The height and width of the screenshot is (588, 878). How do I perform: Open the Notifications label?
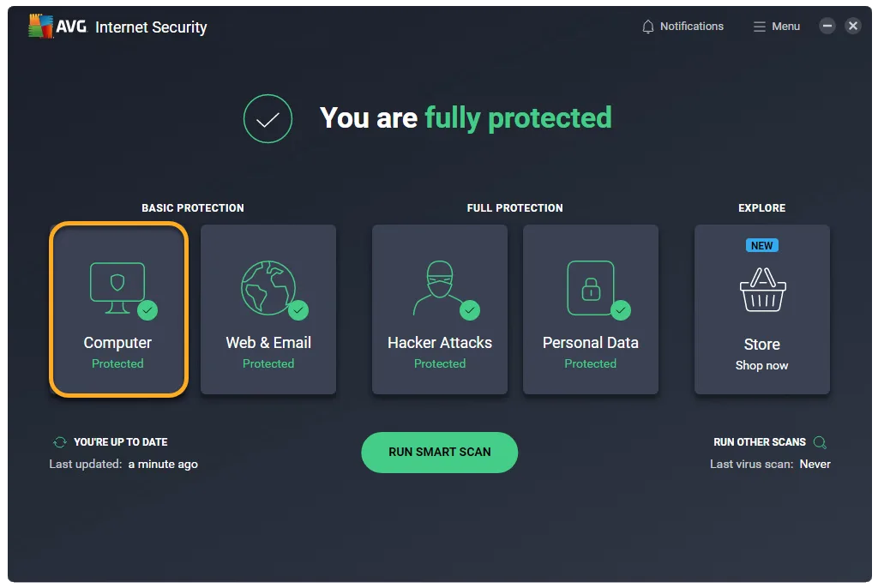[x=692, y=27]
